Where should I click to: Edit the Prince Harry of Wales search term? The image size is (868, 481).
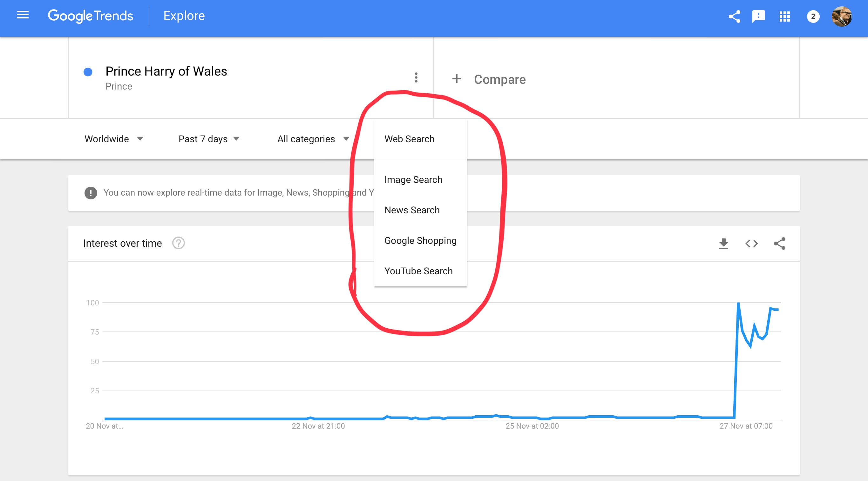tap(166, 71)
